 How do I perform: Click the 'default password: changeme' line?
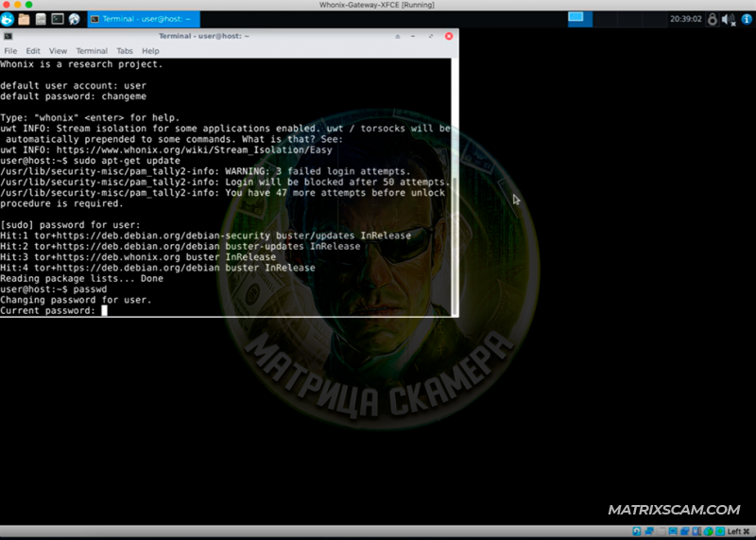(x=74, y=96)
